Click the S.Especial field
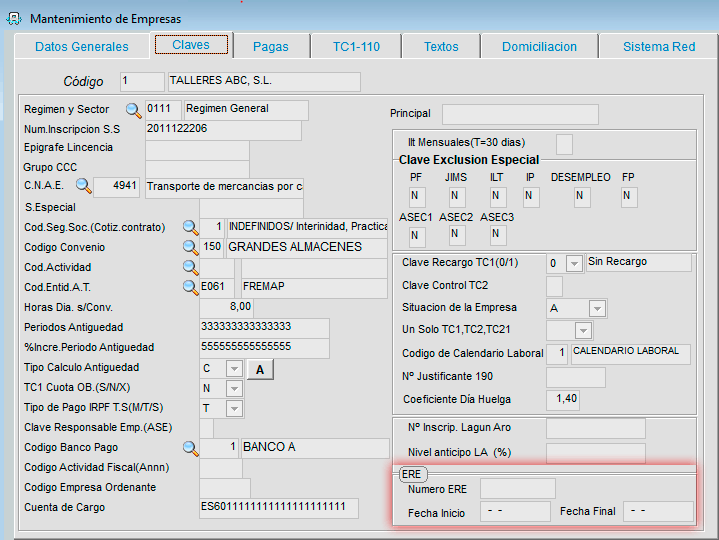Viewport: 719px width, 540px height. [251, 208]
